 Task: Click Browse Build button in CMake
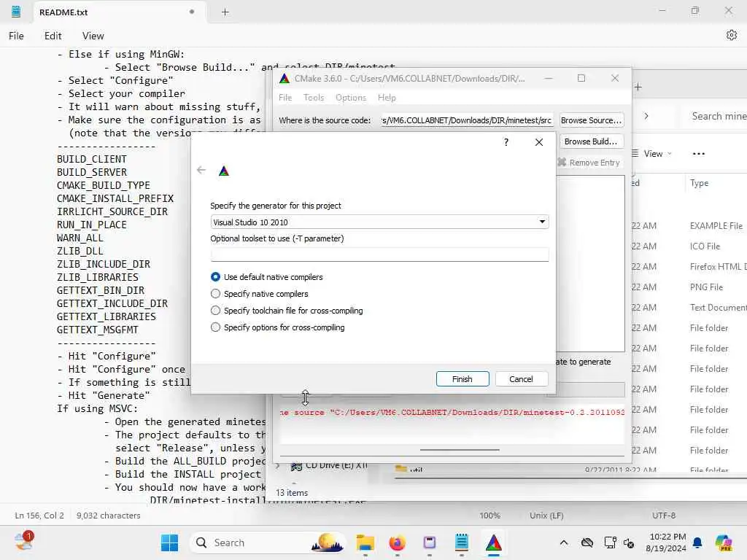point(591,141)
